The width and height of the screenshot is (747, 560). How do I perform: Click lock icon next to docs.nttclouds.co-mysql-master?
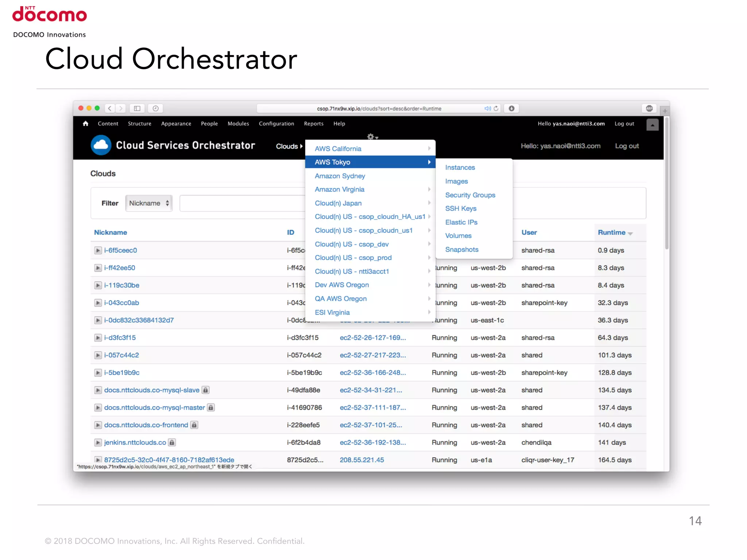[x=211, y=408]
